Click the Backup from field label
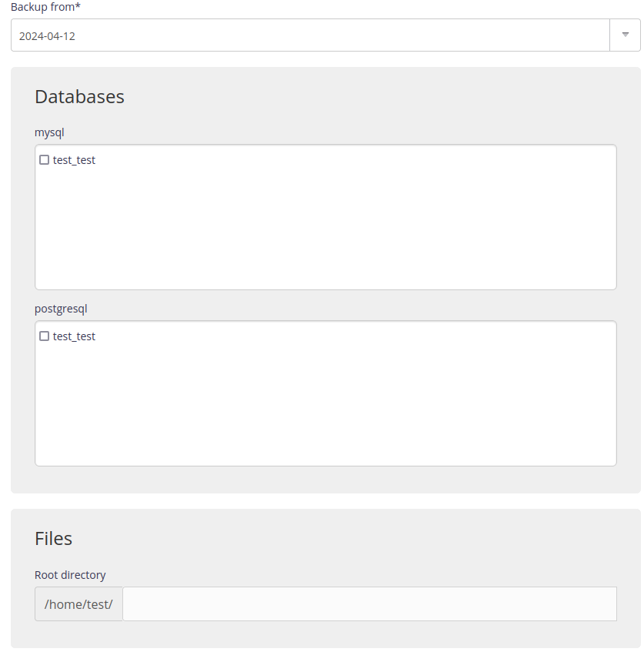644x652 pixels. click(45, 7)
